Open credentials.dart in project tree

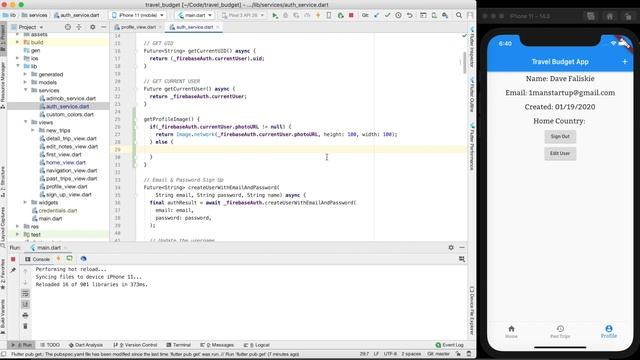54,211
